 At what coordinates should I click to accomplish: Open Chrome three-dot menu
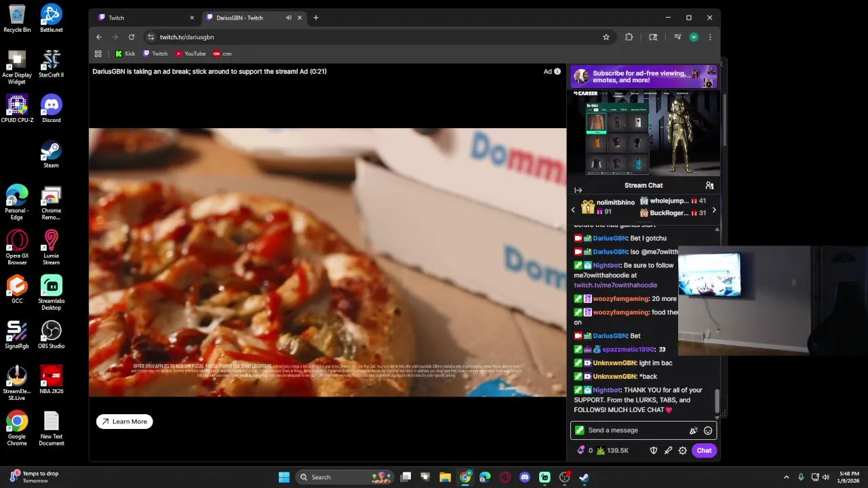coord(710,37)
